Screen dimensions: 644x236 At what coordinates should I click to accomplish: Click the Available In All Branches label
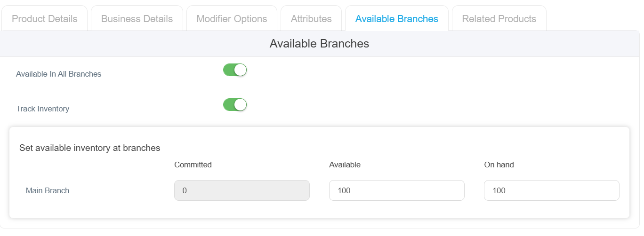tap(59, 74)
